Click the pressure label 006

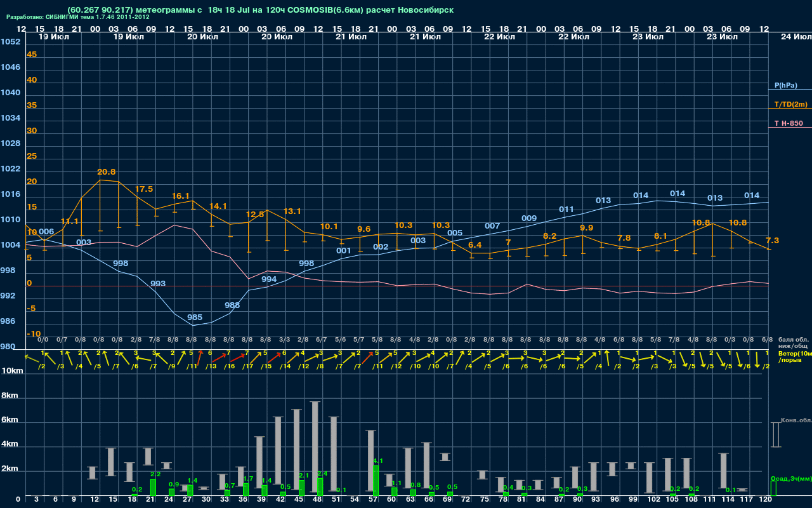click(x=46, y=232)
